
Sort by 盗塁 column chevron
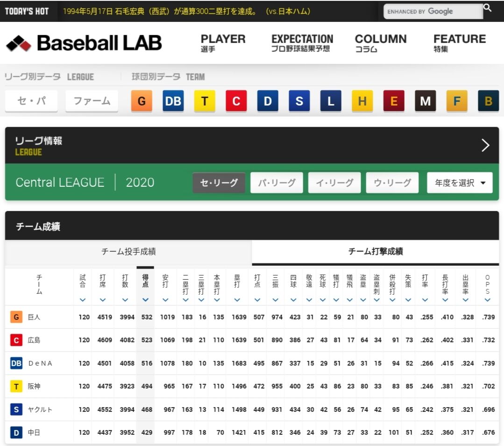(x=363, y=300)
